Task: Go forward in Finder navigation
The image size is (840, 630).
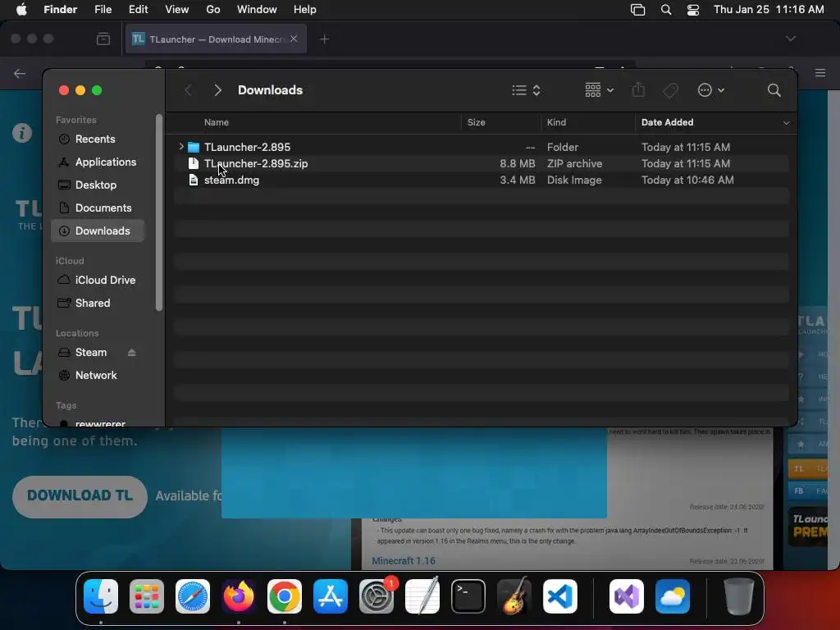Action: point(217,90)
